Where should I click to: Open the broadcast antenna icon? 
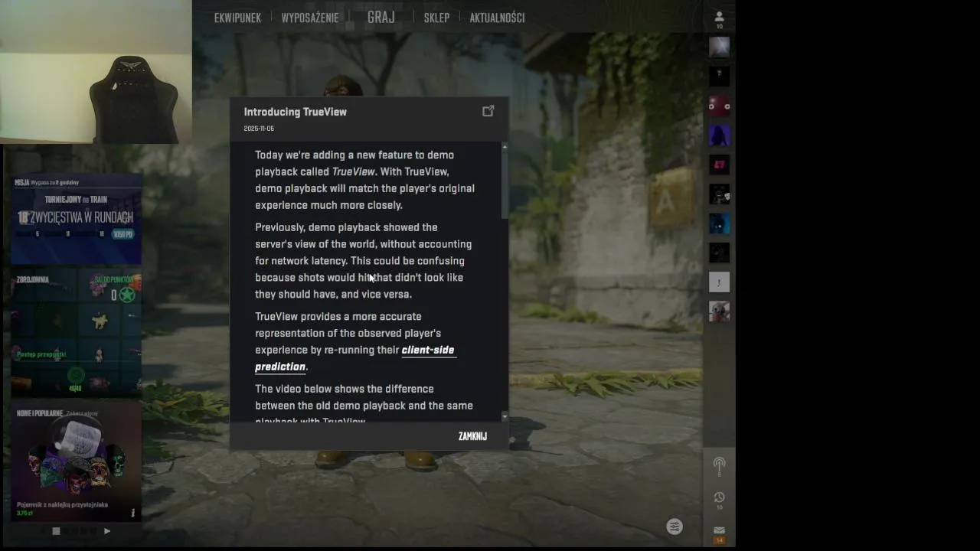pyautogui.click(x=719, y=465)
